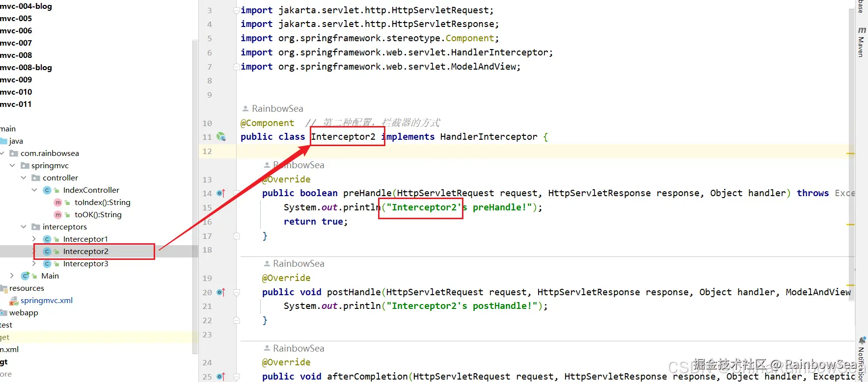This screenshot has height=382, width=868.
Task: Click the 'return true;' statement
Action: pos(316,222)
